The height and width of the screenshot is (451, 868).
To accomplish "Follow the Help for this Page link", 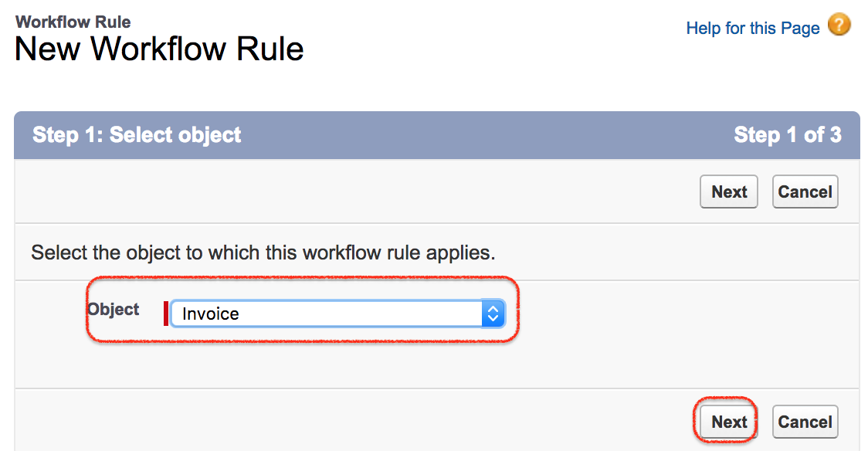I will (752, 29).
